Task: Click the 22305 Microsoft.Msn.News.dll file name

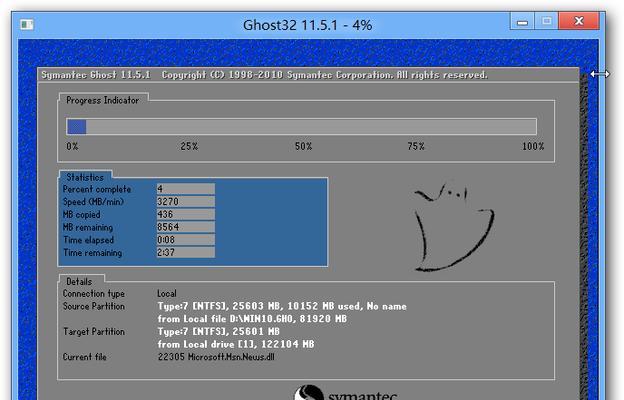Action: pyautogui.click(x=216, y=357)
